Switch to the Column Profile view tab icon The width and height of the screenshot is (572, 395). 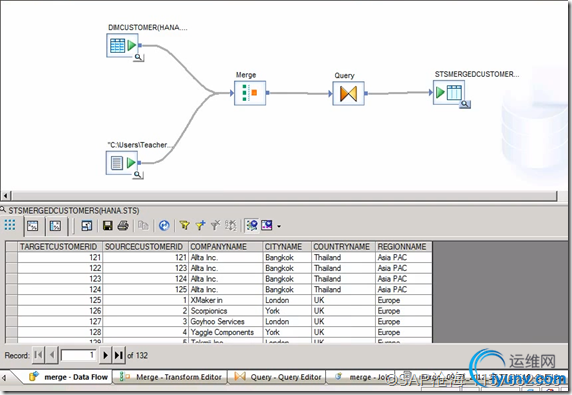(55, 226)
